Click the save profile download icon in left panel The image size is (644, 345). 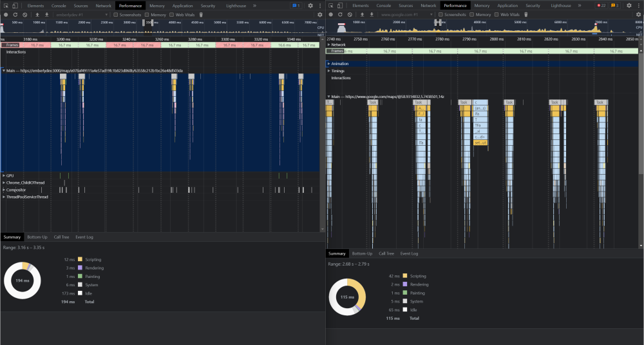[x=46, y=14]
